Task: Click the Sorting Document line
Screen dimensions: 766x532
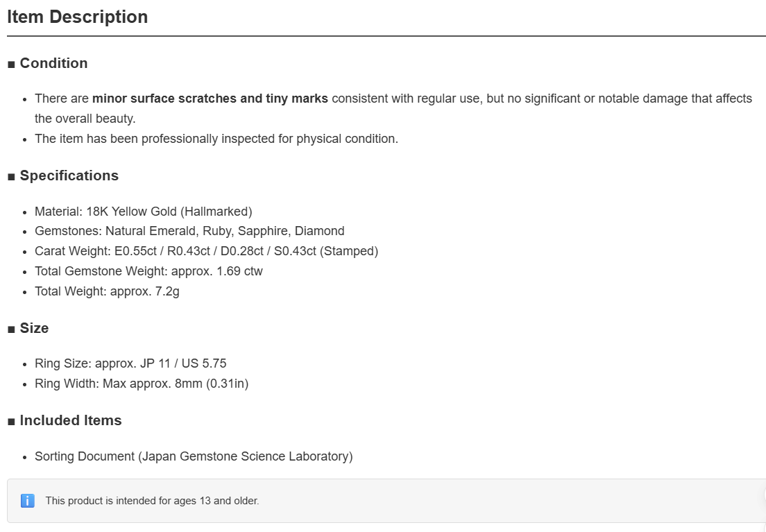Action: coord(194,456)
